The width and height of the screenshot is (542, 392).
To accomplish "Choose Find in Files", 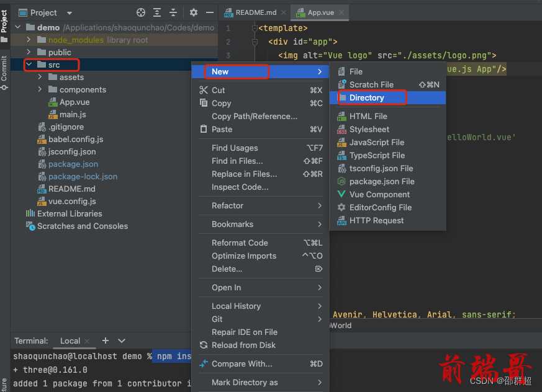I will [260, 161].
